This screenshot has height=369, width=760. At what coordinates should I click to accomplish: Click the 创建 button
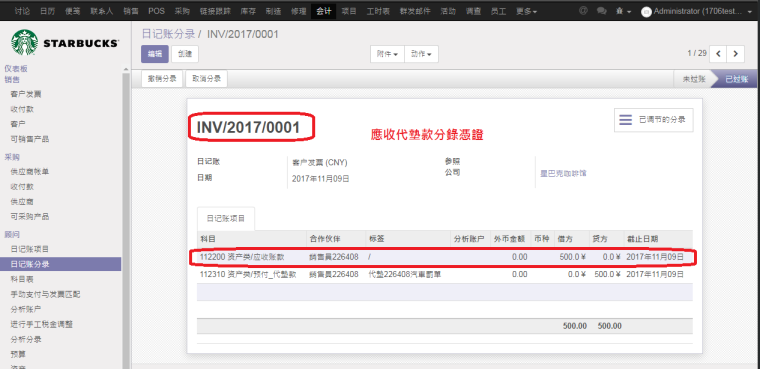tap(185, 54)
